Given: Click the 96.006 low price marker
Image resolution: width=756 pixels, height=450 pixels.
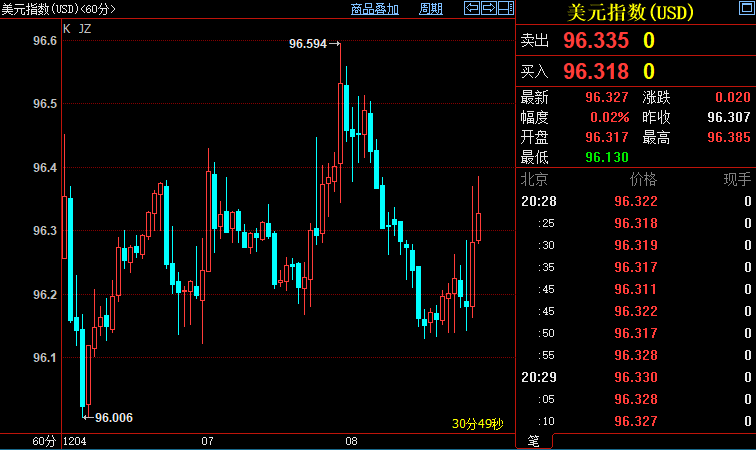Looking at the screenshot, I should point(114,417).
